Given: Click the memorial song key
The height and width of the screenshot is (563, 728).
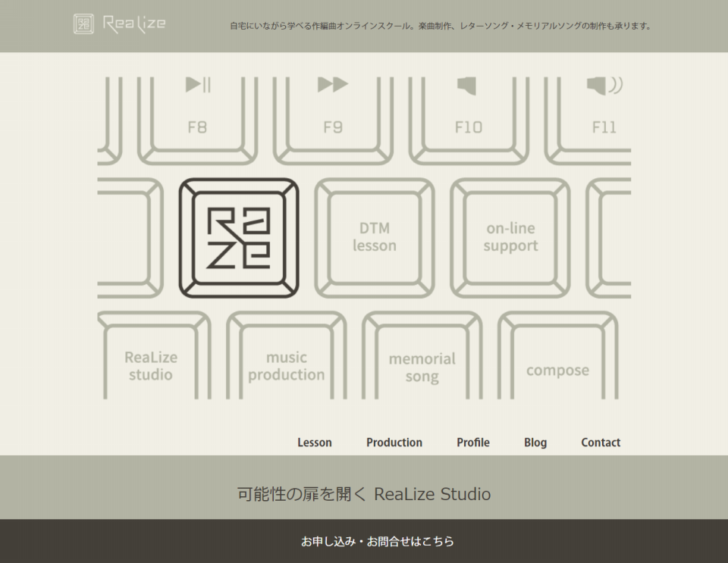Looking at the screenshot, I should point(422,355).
